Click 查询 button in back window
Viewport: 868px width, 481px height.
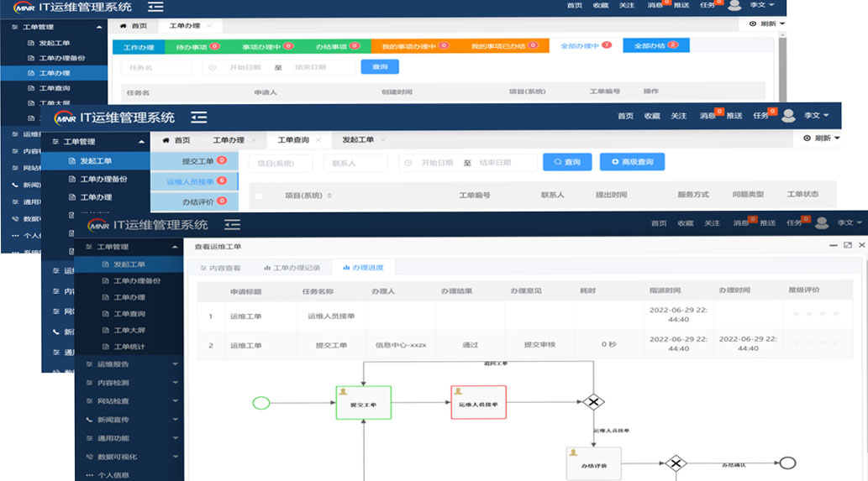380,67
